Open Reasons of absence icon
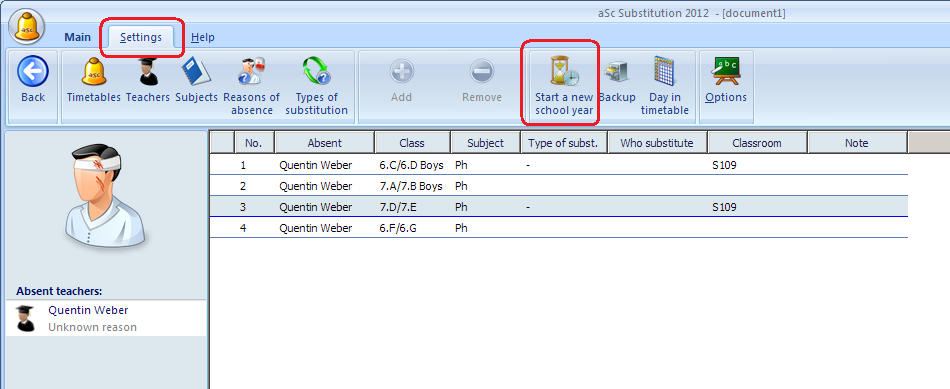 point(251,71)
